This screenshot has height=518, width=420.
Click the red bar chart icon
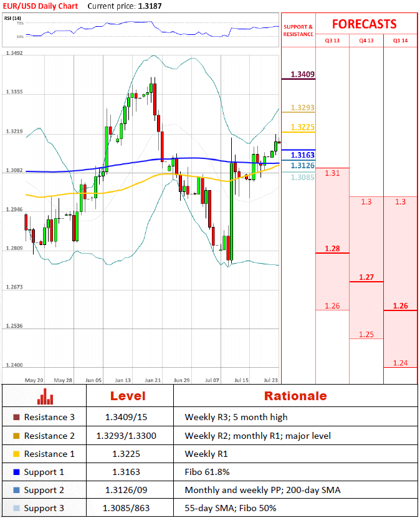pos(45,396)
